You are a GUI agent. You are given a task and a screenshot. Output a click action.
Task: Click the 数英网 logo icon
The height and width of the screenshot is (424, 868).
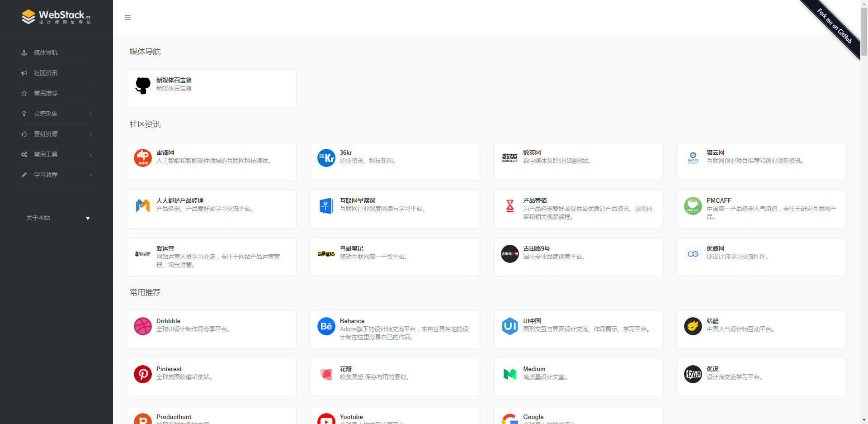tap(510, 158)
